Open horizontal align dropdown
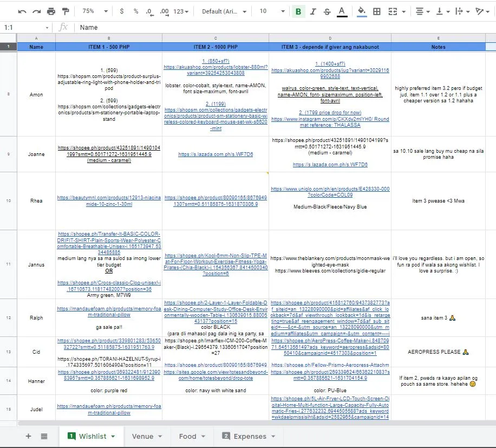Image resolution: width=496 pixels, height=448 pixels. tap(422, 12)
